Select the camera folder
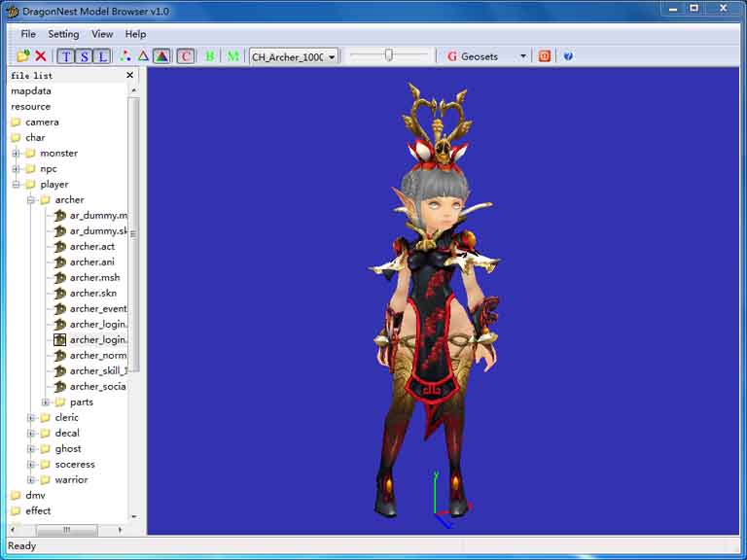Image resolution: width=747 pixels, height=560 pixels. coord(42,122)
